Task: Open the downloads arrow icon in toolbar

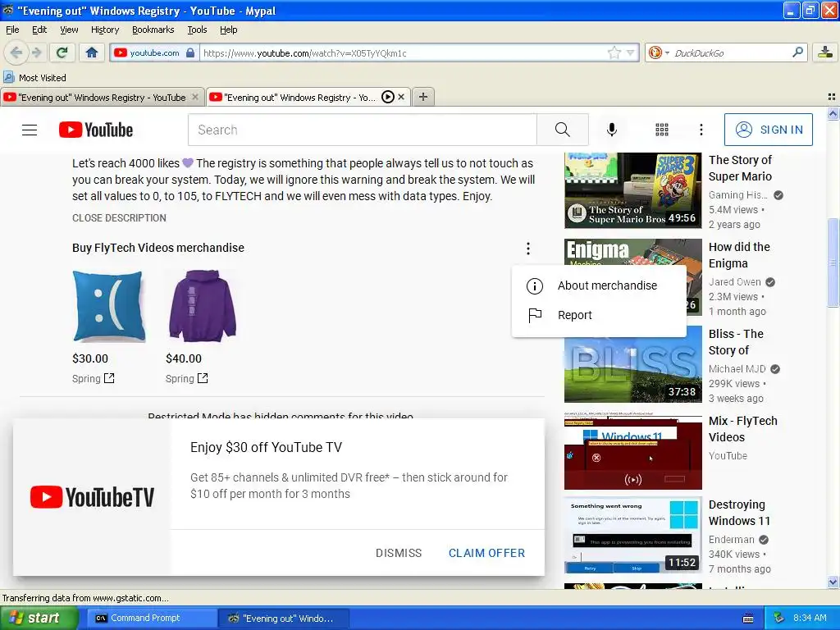Action: pyautogui.click(x=825, y=52)
